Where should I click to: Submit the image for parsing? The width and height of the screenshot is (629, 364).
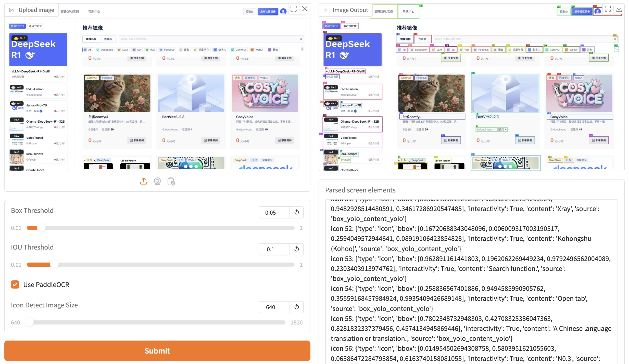[x=157, y=351]
